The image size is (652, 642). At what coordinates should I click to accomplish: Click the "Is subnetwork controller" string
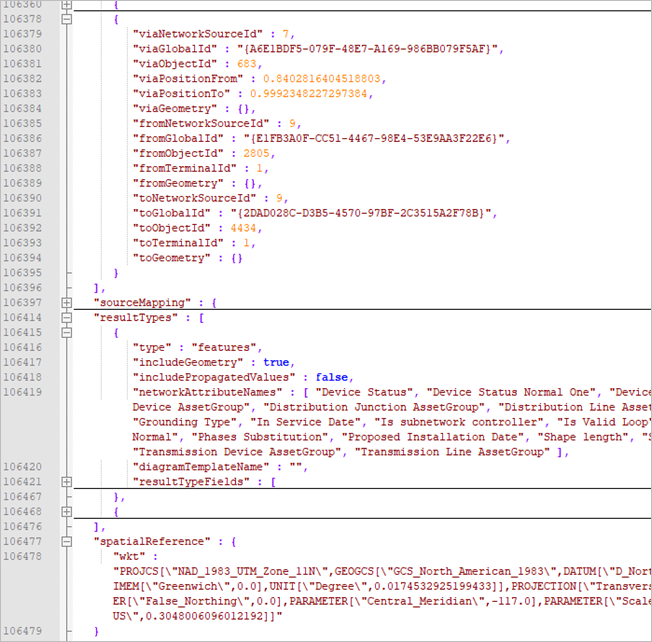coord(459,422)
